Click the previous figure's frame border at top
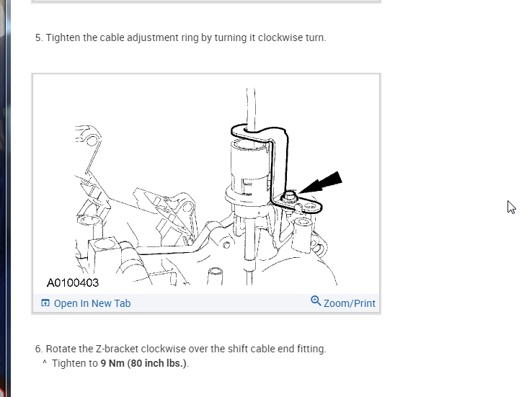The width and height of the screenshot is (532, 397). 206,1
